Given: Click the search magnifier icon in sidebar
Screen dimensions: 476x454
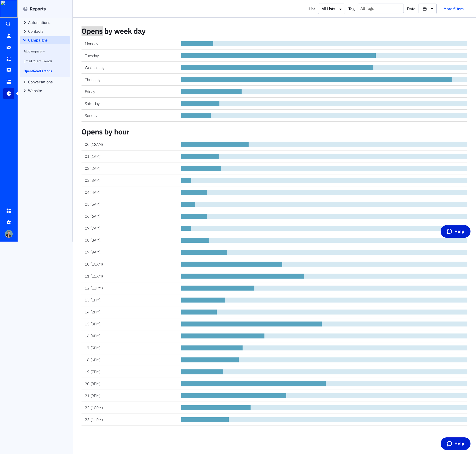Looking at the screenshot, I should click(9, 24).
